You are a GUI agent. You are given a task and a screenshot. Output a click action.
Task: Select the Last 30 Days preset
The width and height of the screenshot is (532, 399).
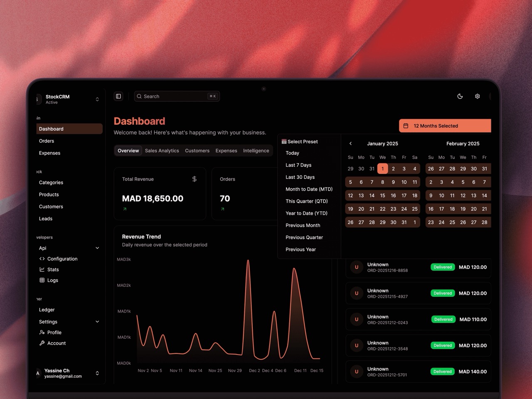pos(300,177)
